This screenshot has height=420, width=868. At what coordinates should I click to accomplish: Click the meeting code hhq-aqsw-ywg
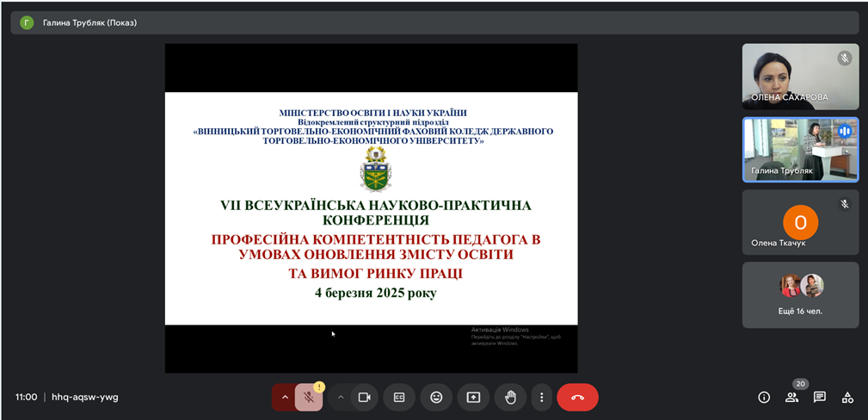pos(84,398)
